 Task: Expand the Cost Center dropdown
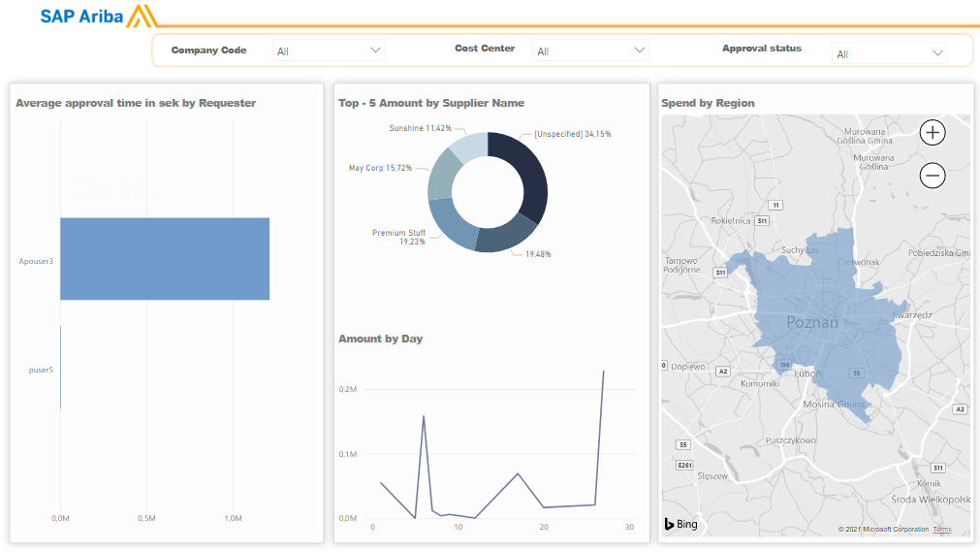click(x=590, y=50)
